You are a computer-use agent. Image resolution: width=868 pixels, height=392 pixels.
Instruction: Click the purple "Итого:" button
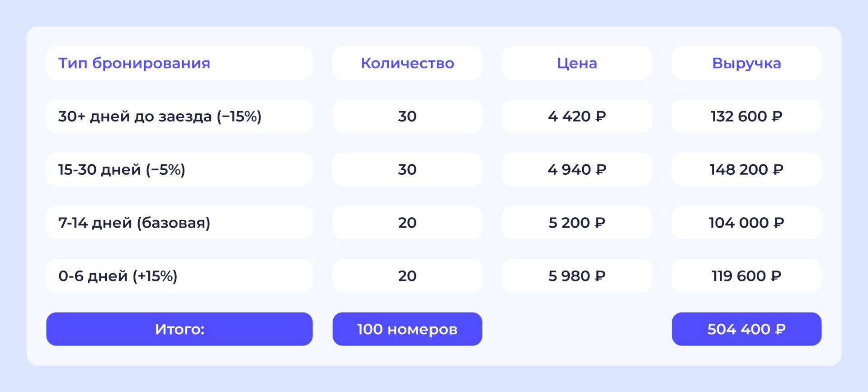(x=179, y=329)
